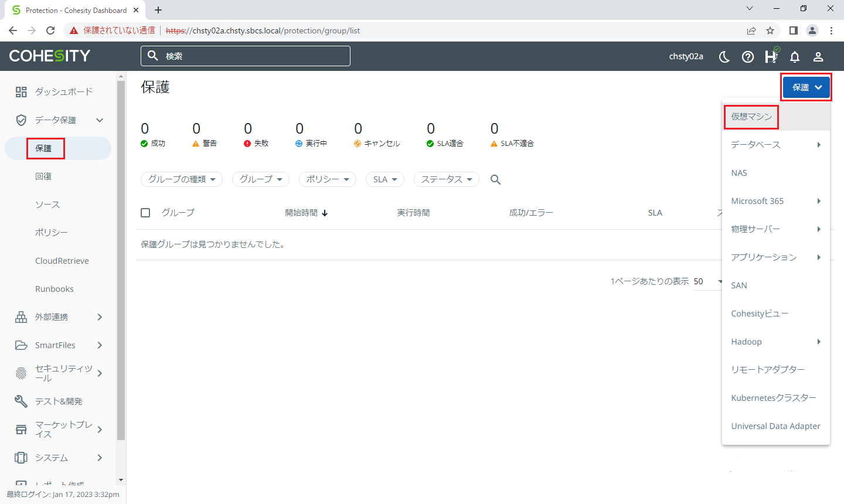Click the magnifier icon beside filter chips
The width and height of the screenshot is (844, 504).
click(x=496, y=179)
